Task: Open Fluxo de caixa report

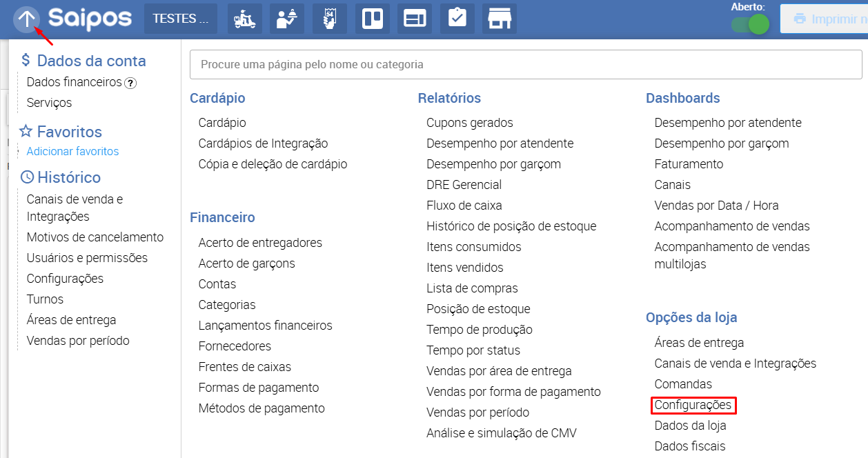Action: click(464, 206)
